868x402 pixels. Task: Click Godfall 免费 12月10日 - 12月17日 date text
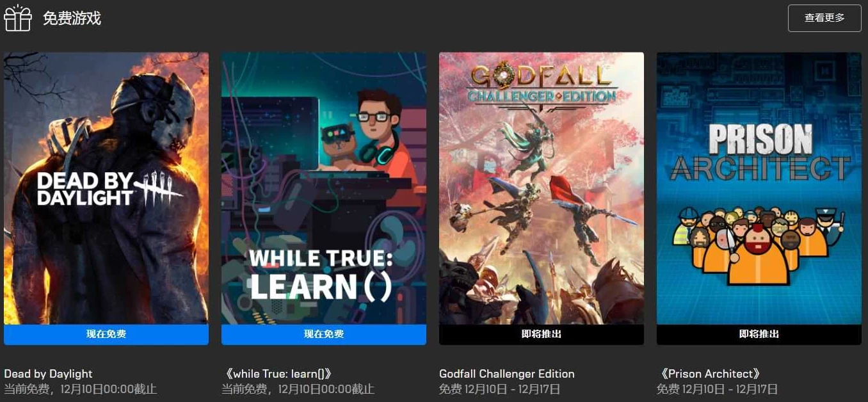tap(500, 389)
